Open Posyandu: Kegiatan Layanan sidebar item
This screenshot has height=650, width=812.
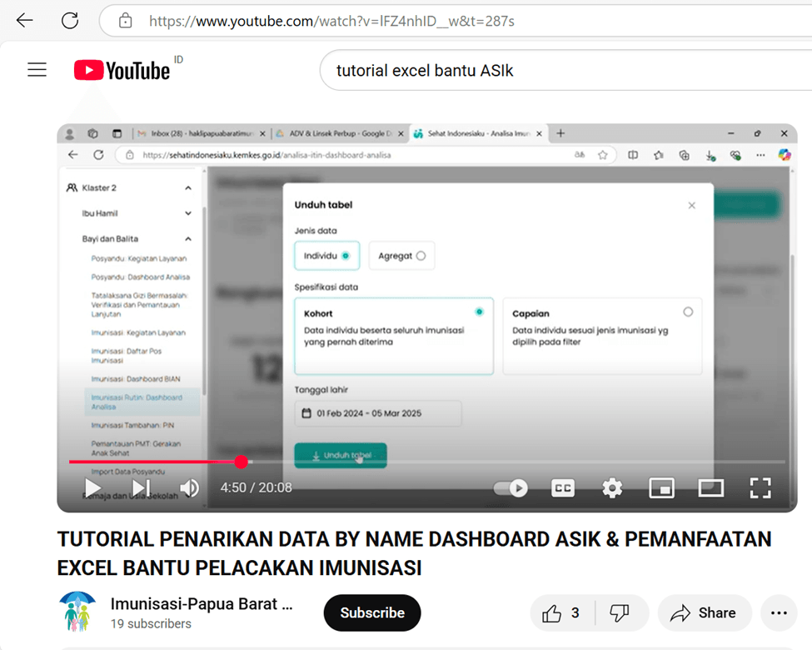(x=139, y=258)
